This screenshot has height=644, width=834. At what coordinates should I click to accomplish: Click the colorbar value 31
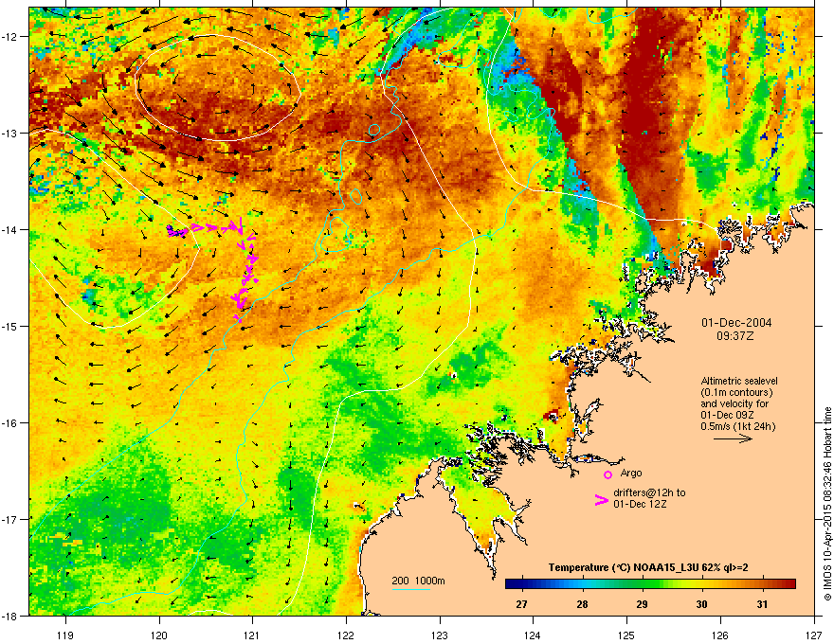tap(762, 604)
